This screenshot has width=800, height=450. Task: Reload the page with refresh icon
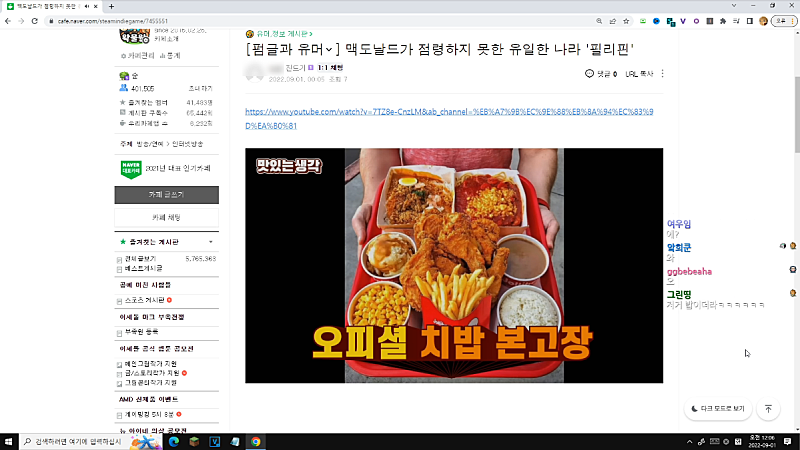(35, 21)
